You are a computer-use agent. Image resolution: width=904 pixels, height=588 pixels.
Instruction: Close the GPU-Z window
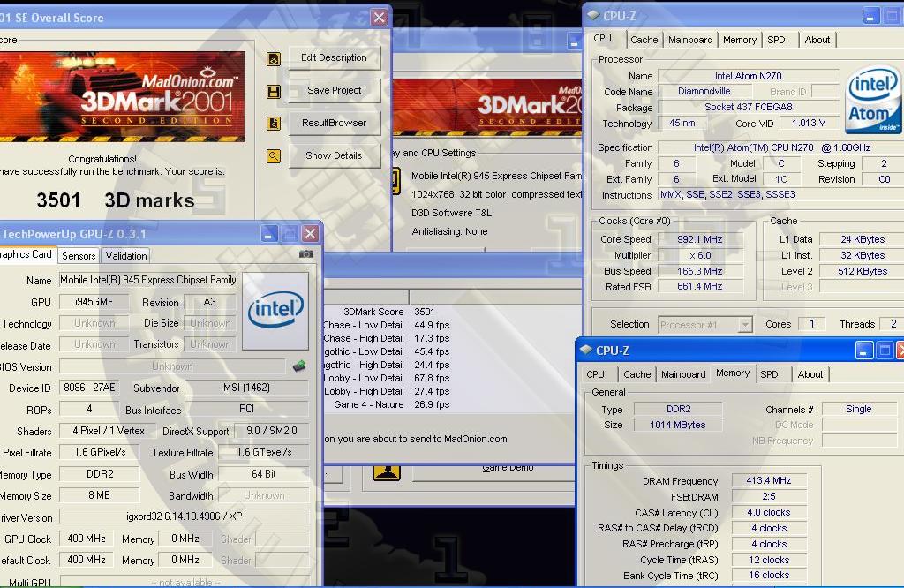click(x=310, y=233)
